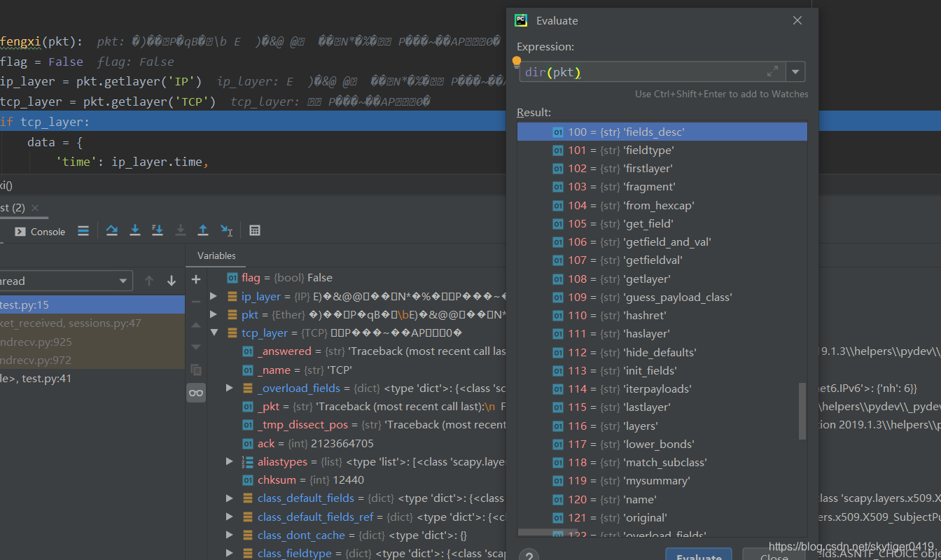Expand the pkt variable node

tap(213, 314)
